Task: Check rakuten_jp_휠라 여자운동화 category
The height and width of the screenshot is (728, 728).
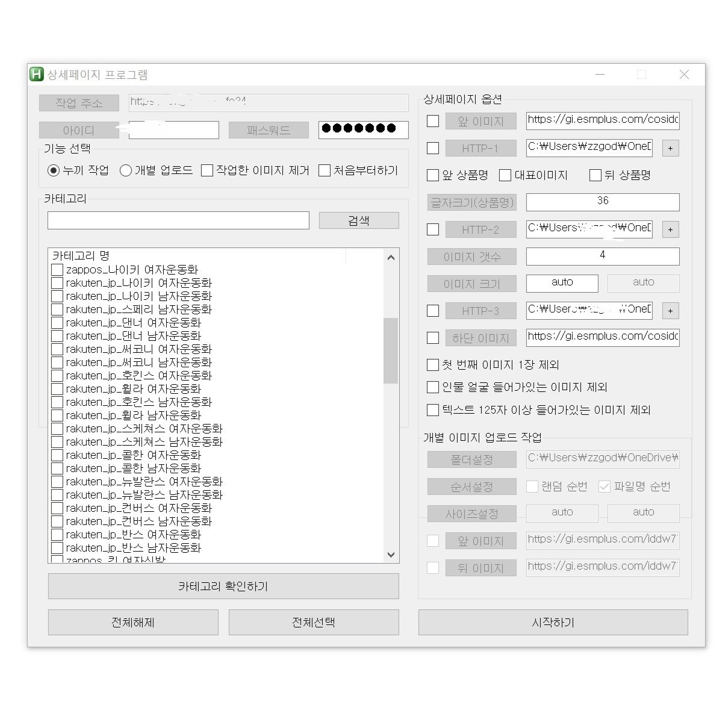Action: [x=57, y=388]
